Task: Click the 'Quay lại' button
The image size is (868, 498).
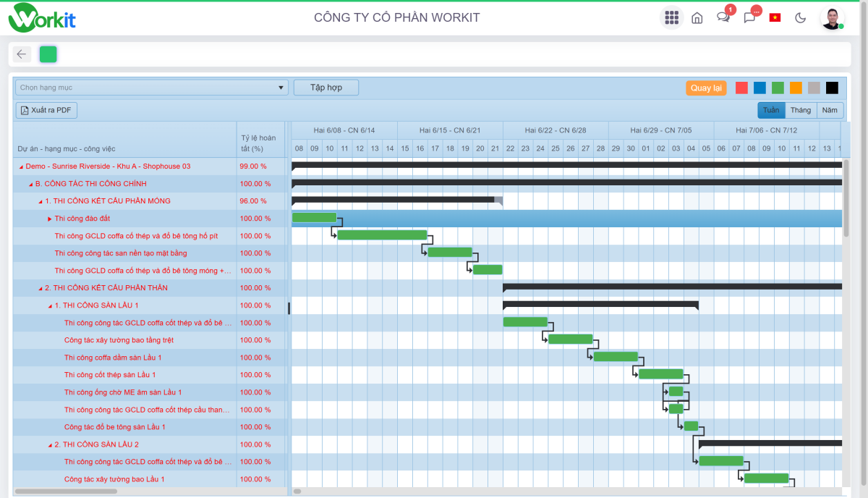Action: coord(706,88)
